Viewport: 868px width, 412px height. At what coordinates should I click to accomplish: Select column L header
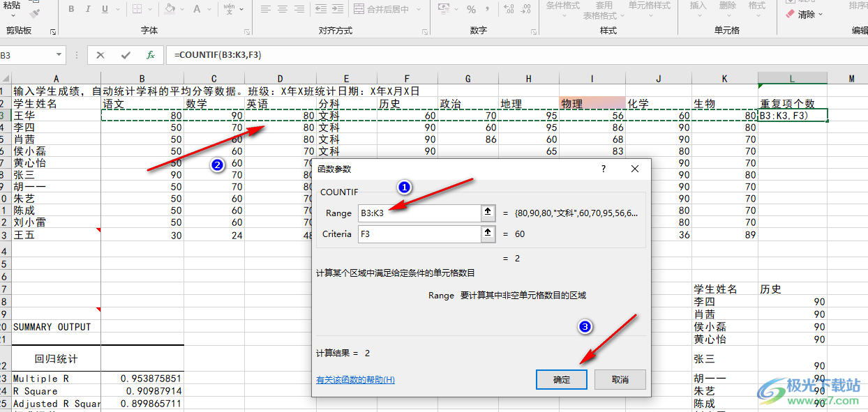pos(792,79)
